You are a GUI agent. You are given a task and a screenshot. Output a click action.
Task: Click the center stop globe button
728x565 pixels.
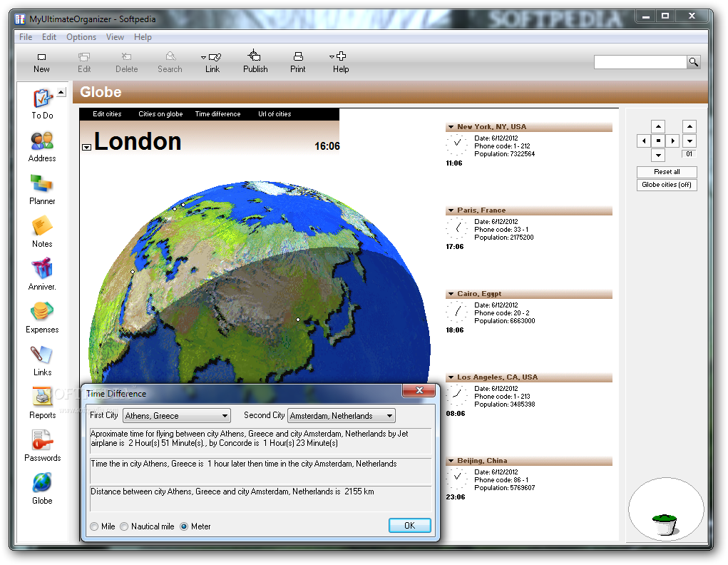pyautogui.click(x=658, y=141)
